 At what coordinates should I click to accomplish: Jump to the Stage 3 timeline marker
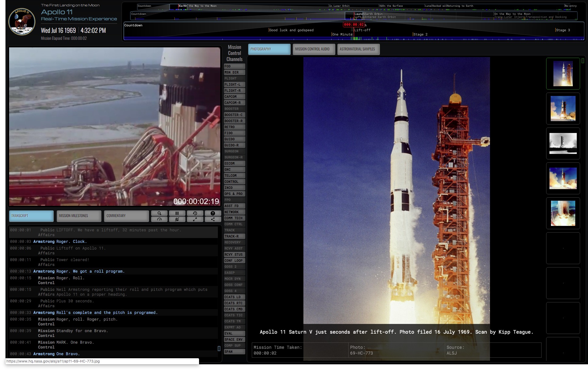563,30
